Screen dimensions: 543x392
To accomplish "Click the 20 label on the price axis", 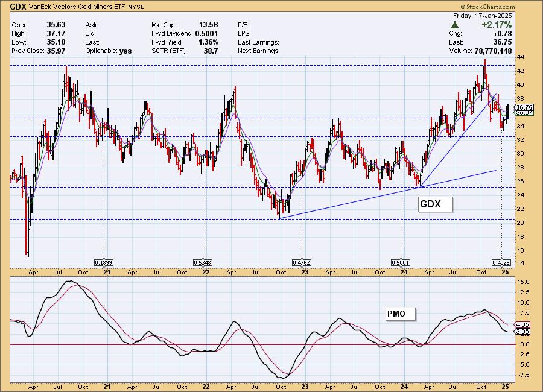I will pos(521,223).
